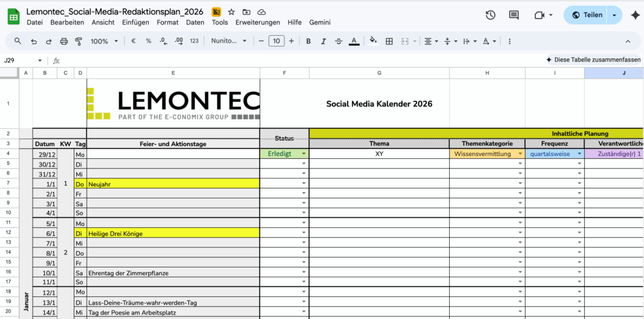This screenshot has height=319, width=644.
Task: Click the undo arrow in the toolbar
Action: coord(33,41)
